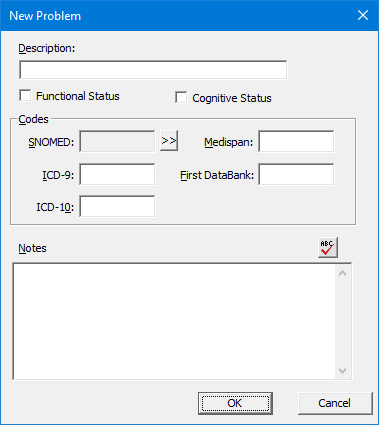Focus the Description text field
Viewport: 379px width, 425px height.
pos(153,70)
